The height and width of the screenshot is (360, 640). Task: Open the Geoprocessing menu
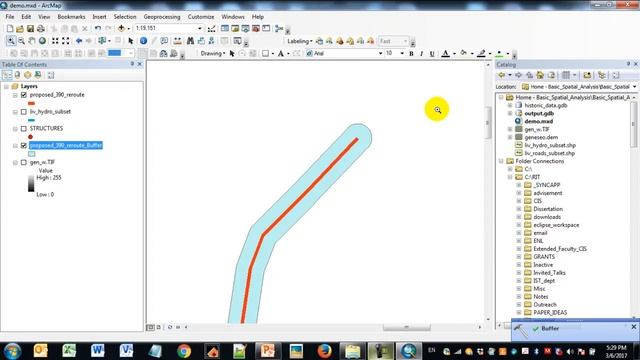tap(162, 17)
